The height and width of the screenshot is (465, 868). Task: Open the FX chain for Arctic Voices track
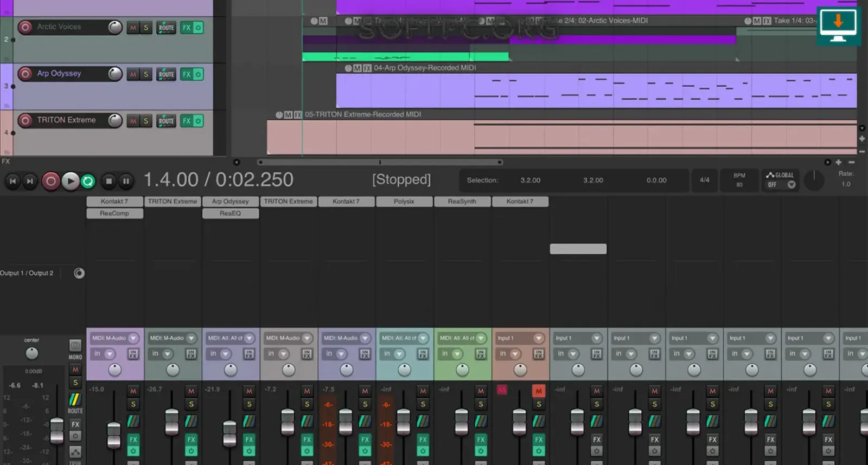187,28
